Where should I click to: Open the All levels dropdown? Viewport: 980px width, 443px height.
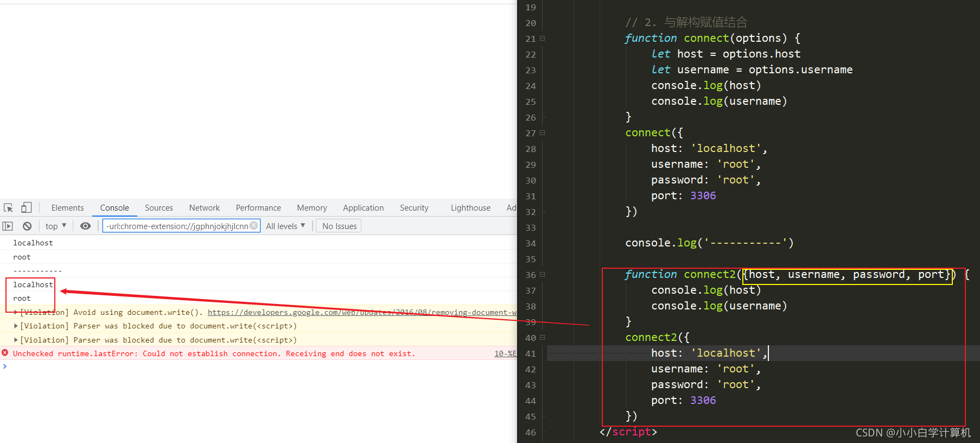(x=285, y=226)
